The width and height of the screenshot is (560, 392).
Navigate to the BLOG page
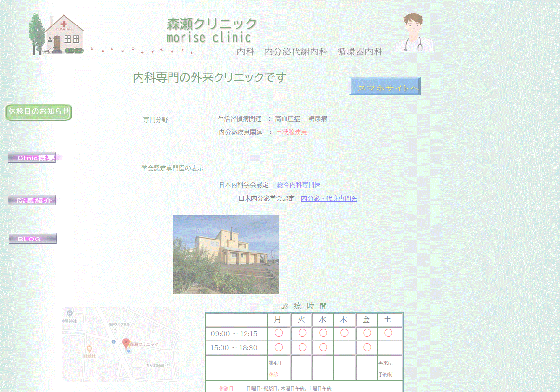[32, 239]
